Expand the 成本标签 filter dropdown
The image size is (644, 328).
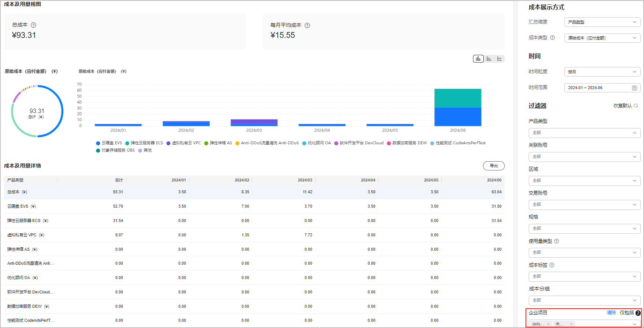[584, 276]
